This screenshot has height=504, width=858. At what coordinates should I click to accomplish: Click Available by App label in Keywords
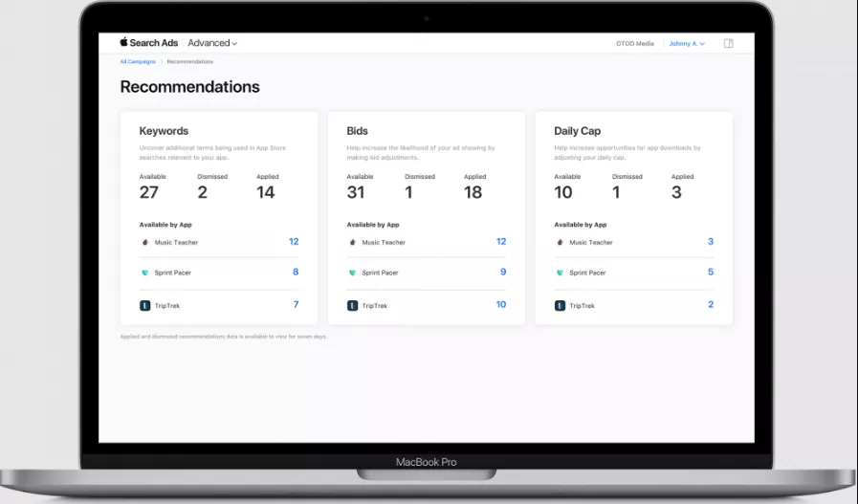coord(165,225)
